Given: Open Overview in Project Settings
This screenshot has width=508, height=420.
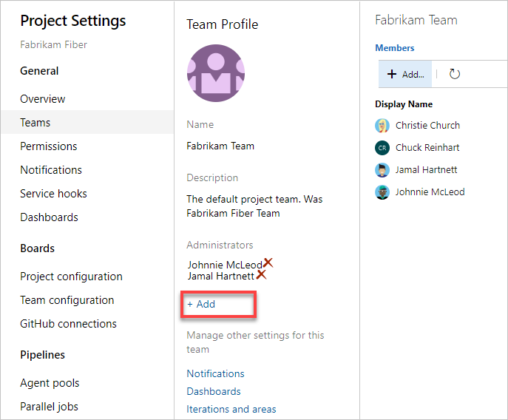Looking at the screenshot, I should pos(43,99).
